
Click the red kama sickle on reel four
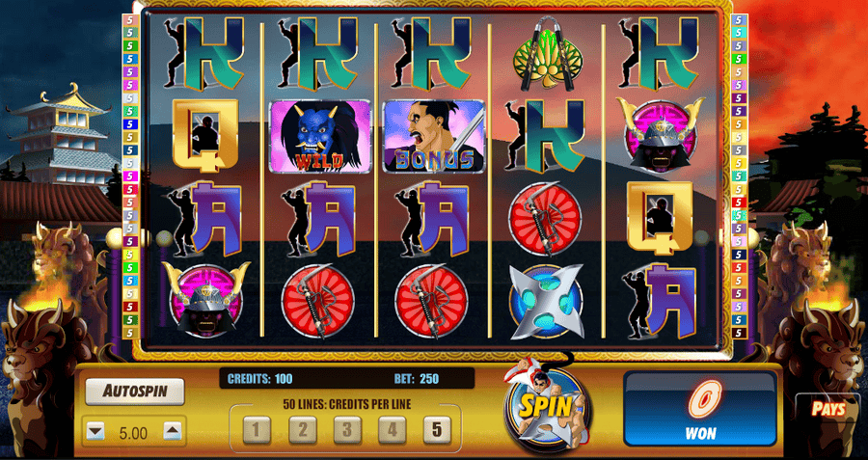pyautogui.click(x=545, y=219)
